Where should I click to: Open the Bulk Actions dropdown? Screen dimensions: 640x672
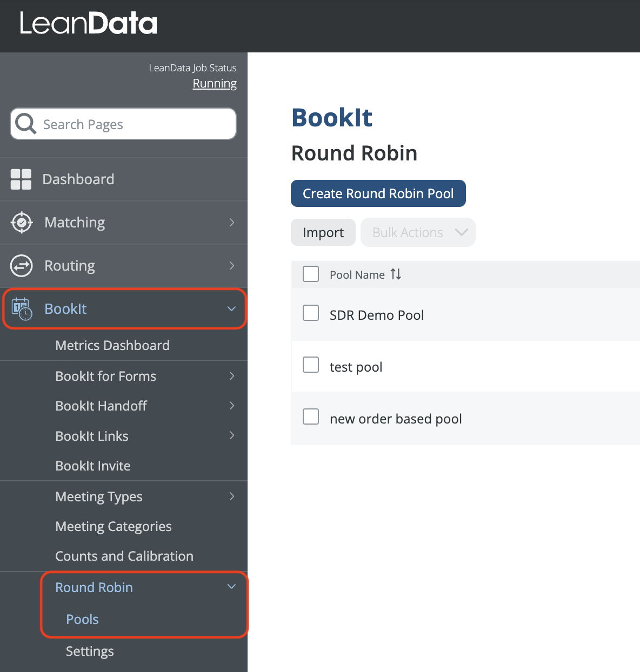pos(418,232)
